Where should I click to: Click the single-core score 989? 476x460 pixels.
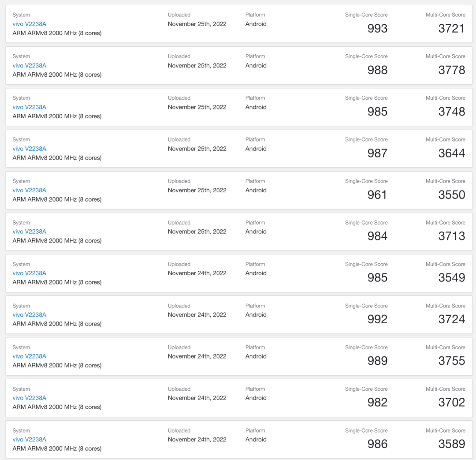click(x=377, y=361)
